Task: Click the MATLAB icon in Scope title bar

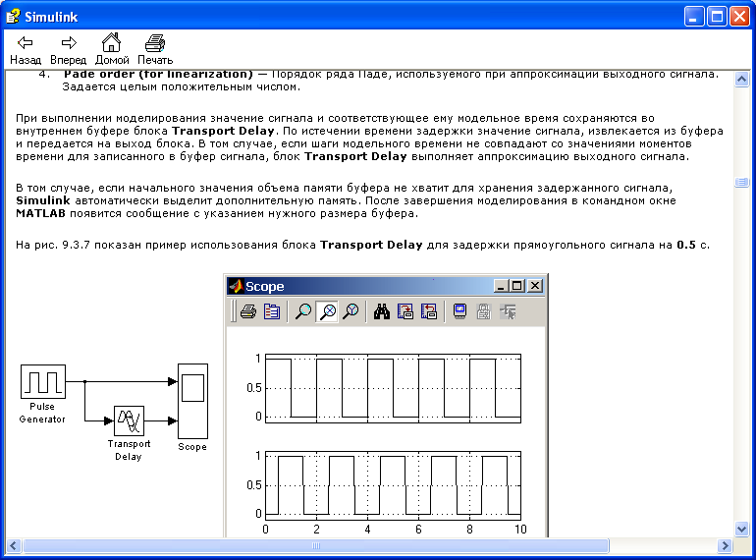Action: [236, 286]
